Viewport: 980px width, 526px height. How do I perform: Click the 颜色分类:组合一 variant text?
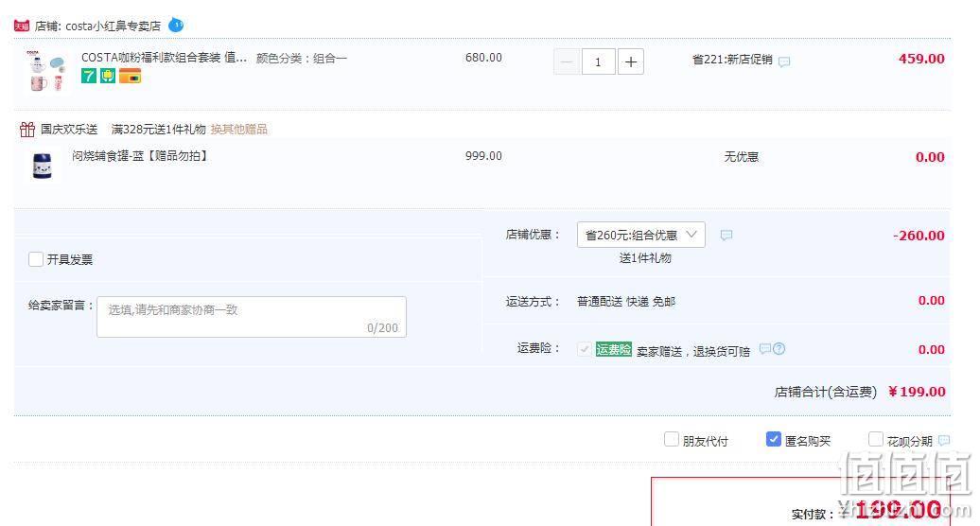click(301, 58)
